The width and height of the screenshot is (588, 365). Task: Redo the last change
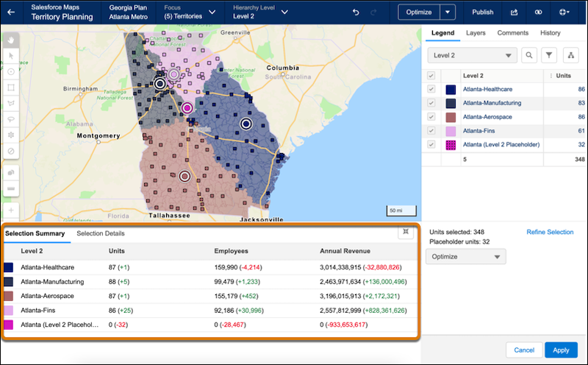tap(373, 12)
